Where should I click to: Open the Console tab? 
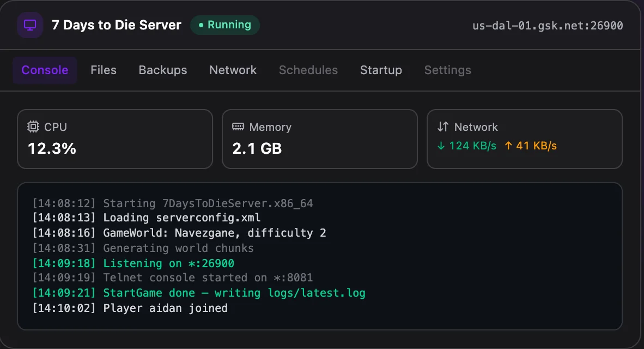pos(45,70)
